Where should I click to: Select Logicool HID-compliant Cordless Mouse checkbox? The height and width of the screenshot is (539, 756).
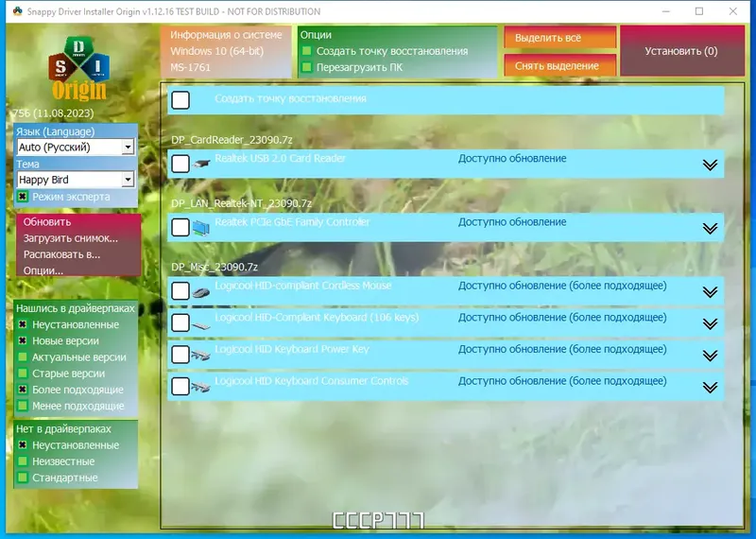coord(180,291)
